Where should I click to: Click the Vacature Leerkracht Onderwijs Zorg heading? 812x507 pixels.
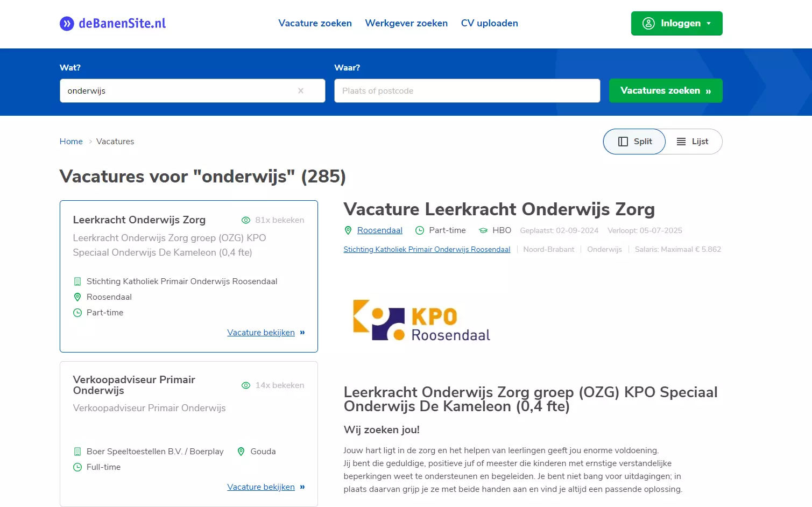tap(499, 209)
